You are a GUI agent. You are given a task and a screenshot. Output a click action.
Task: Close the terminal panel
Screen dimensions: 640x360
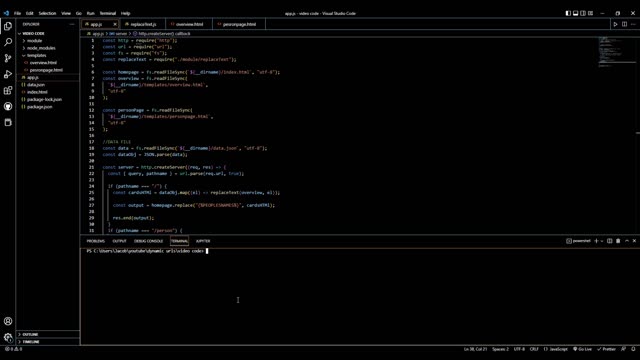[634, 241]
